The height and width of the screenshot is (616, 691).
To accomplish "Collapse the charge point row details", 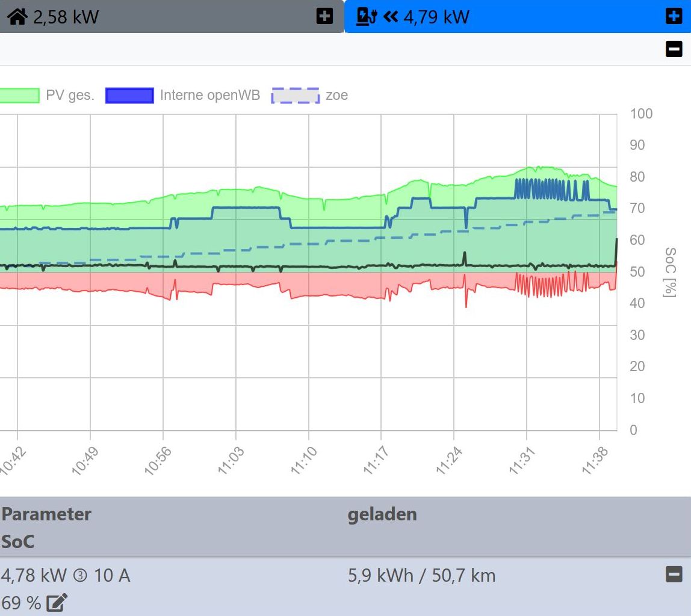I will 674,574.
